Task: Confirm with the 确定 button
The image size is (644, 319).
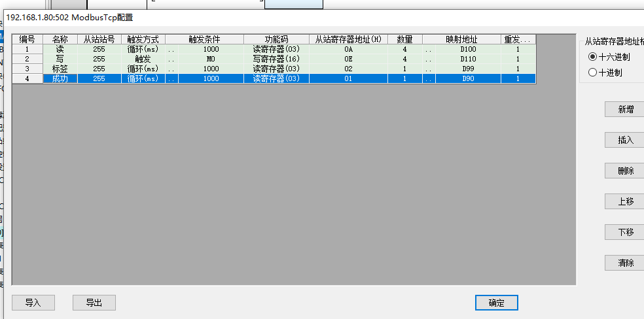Action: point(497,303)
